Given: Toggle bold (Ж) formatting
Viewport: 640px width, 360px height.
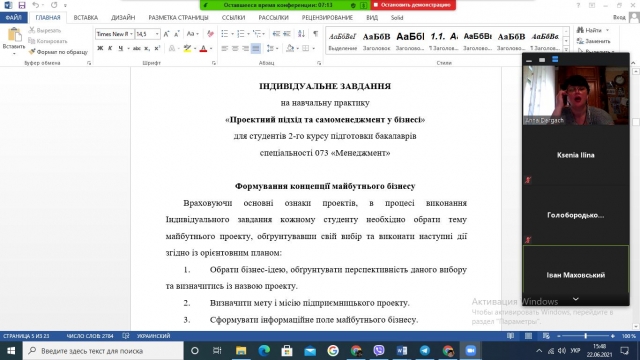Looking at the screenshot, I should click(x=100, y=49).
